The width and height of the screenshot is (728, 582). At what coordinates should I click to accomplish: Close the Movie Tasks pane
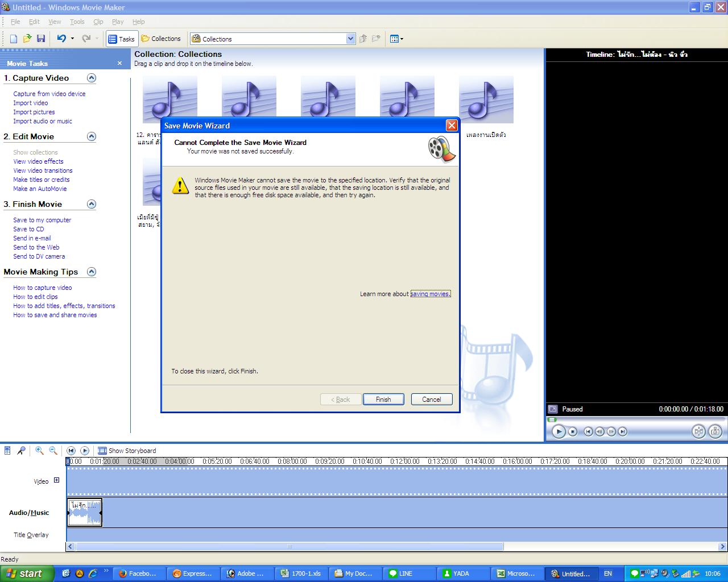pos(119,63)
